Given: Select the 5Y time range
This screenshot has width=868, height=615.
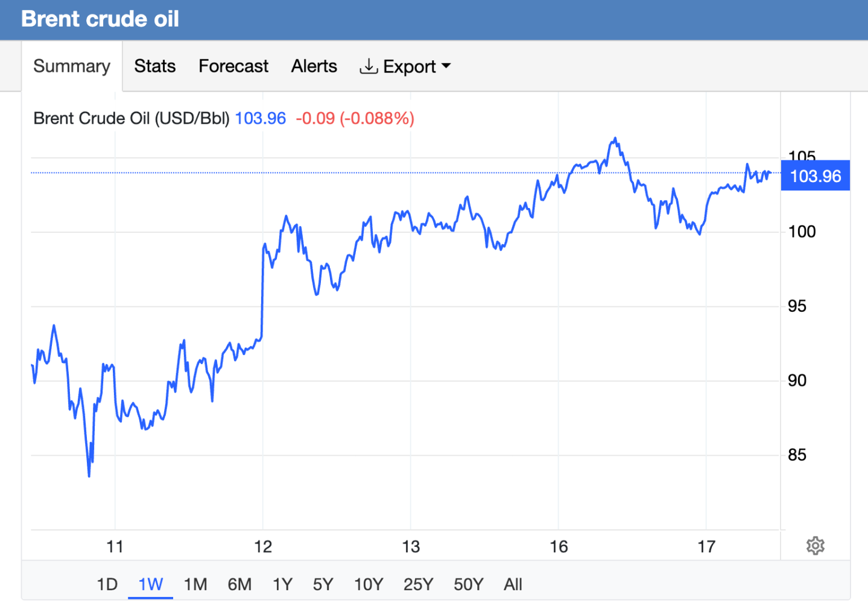Looking at the screenshot, I should tap(323, 584).
